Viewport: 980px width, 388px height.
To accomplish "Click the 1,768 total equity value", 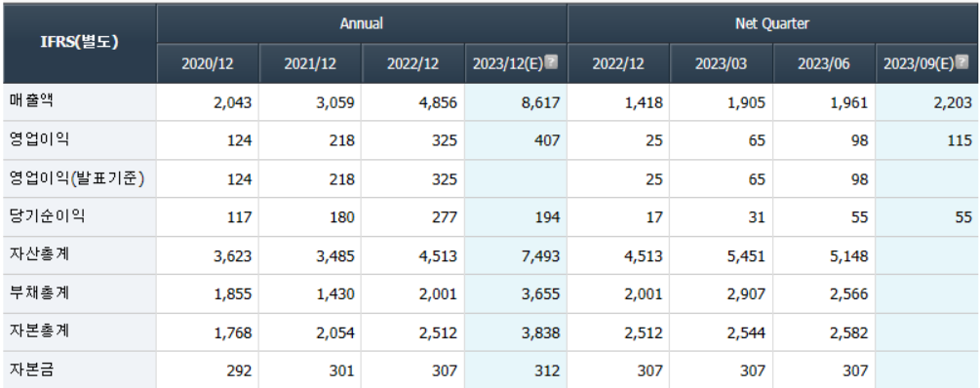I will coord(232,333).
